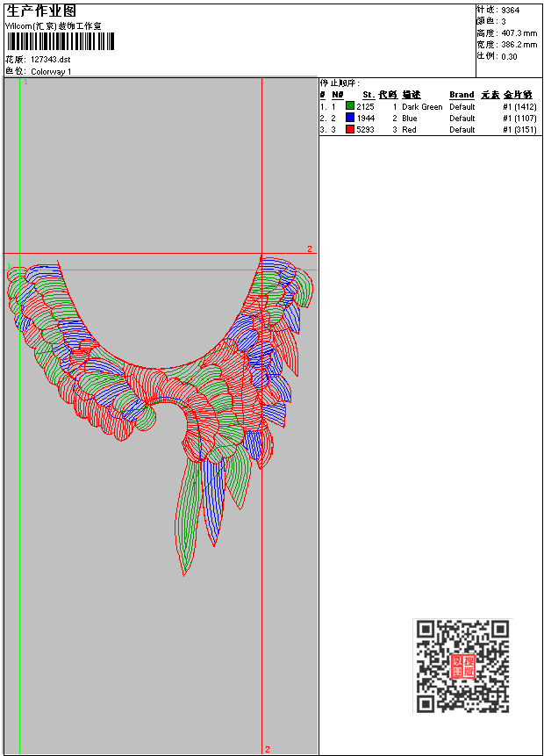Click the red "2" marker at bottom of vertical line
Viewport: 544px width, 756px height.
point(268,749)
